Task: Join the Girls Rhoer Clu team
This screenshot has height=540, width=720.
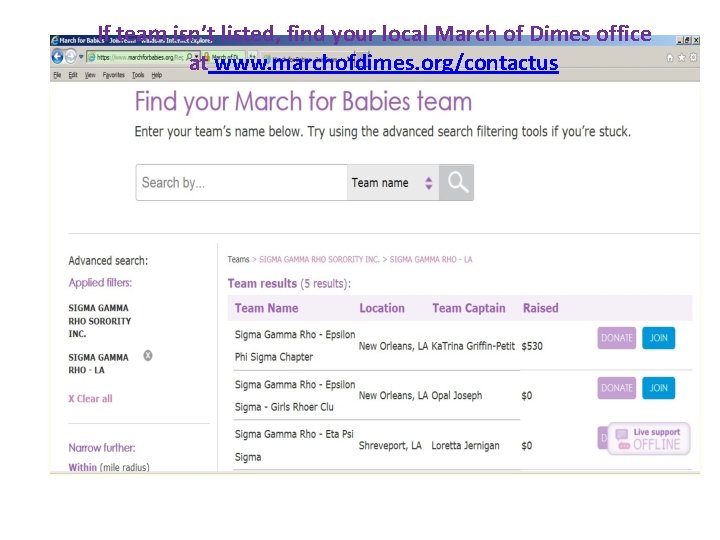Action: (658, 388)
